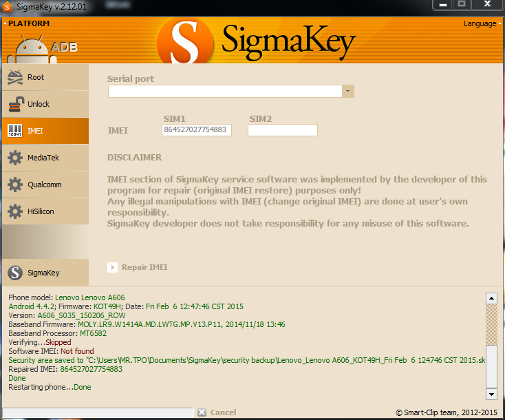Select the IMEI section label
Image resolution: width=505 pixels, height=420 pixels.
(x=35, y=131)
